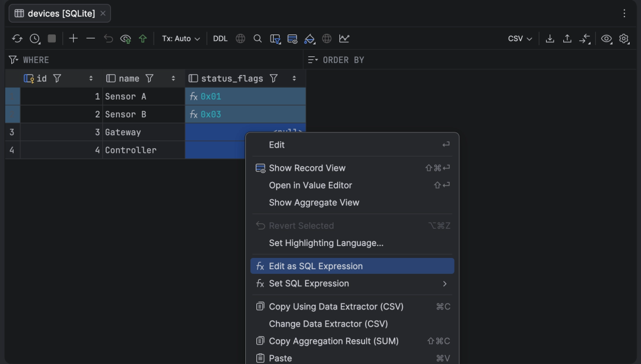Click the stop square button in toolbar
The width and height of the screenshot is (641, 364).
coord(52,39)
